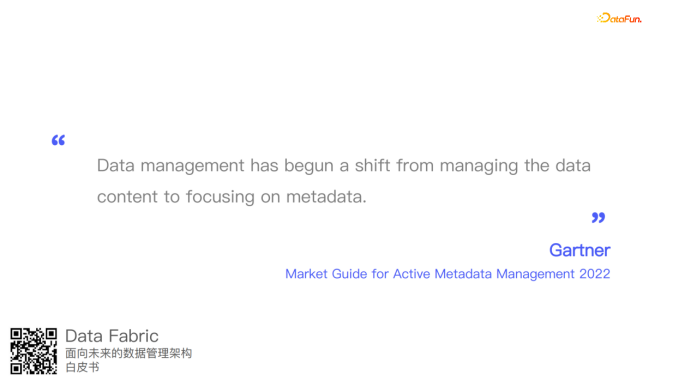The image size is (692, 388).
Task: Click the word 'begun' in the quote
Action: (x=308, y=167)
